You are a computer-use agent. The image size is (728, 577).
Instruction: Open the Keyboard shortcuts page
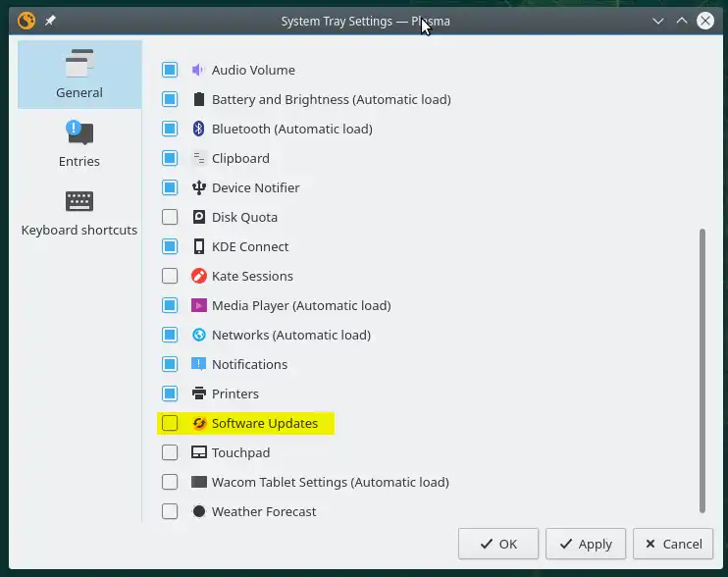click(x=79, y=213)
